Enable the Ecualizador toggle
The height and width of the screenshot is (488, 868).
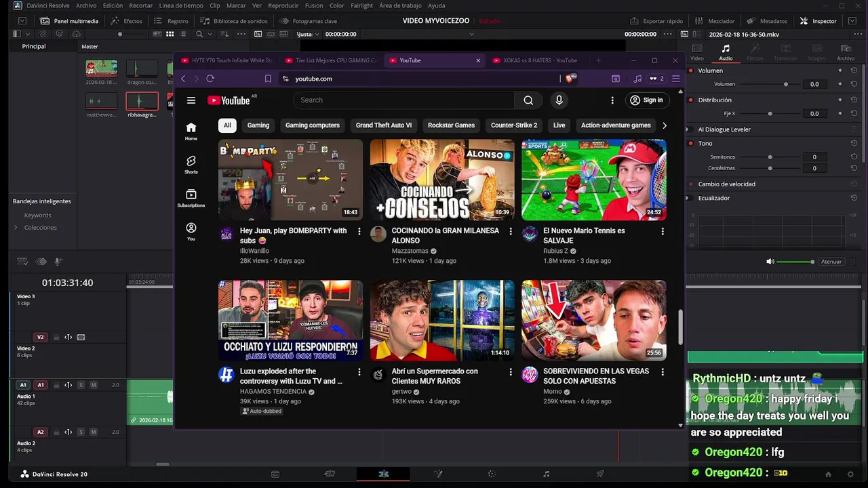click(x=691, y=198)
